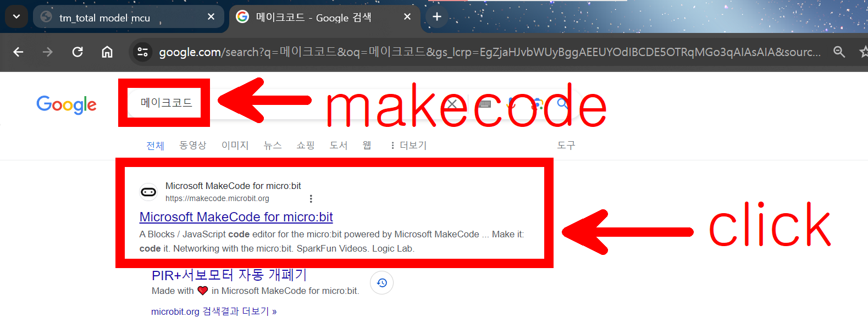The image size is (868, 334).
Task: Click the address bar URL
Action: click(x=489, y=52)
